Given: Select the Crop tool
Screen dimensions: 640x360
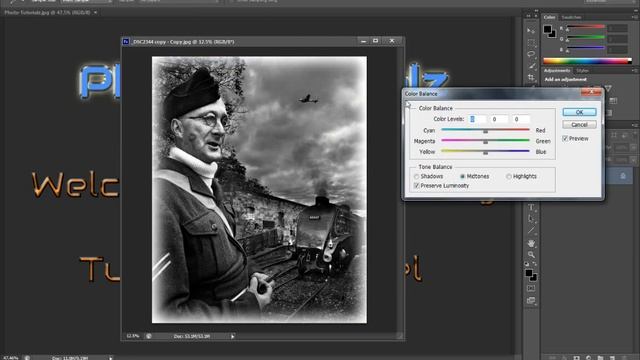Looking at the screenshot, I should point(531,77).
